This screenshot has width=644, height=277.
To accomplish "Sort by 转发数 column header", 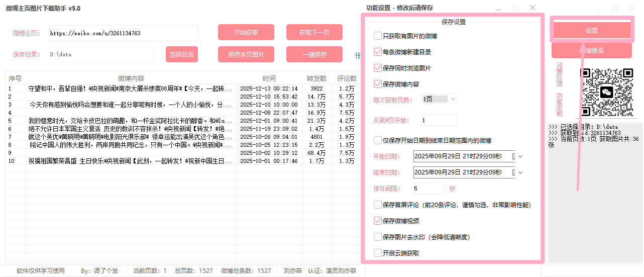I will [317, 78].
